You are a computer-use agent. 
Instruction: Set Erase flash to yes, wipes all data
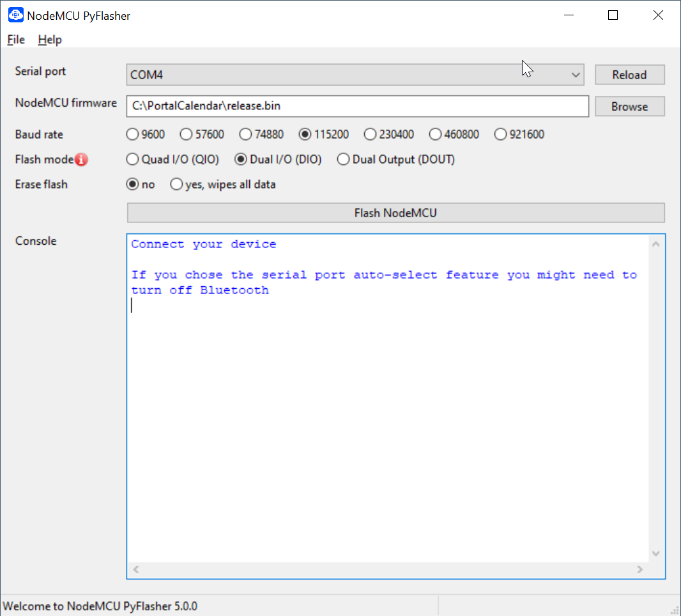point(223,184)
